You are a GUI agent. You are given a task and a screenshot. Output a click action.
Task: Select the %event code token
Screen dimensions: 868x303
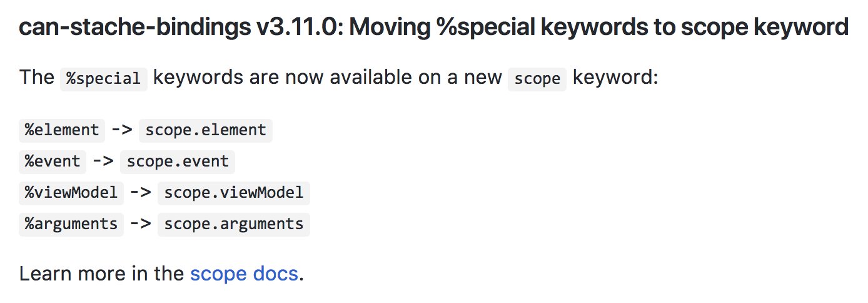click(53, 162)
